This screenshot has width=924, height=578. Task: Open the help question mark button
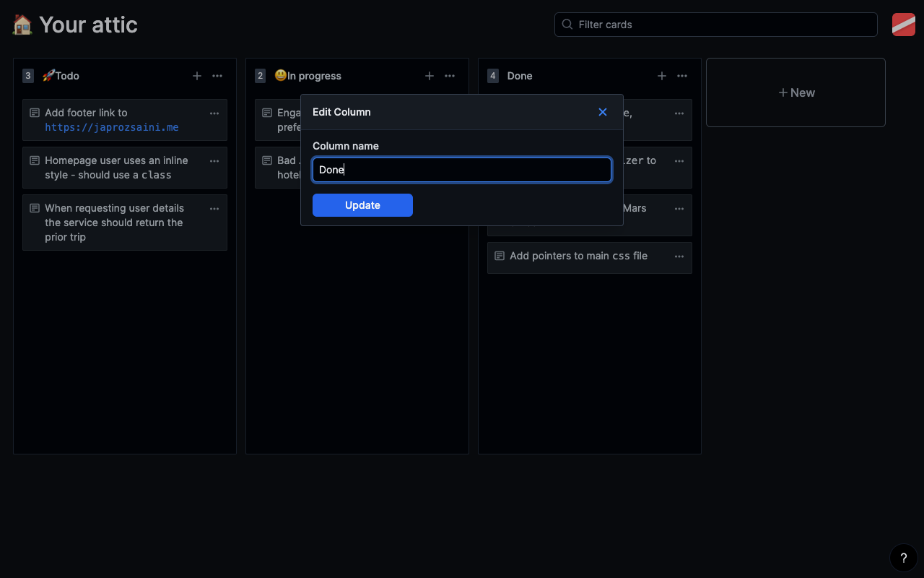pos(904,558)
